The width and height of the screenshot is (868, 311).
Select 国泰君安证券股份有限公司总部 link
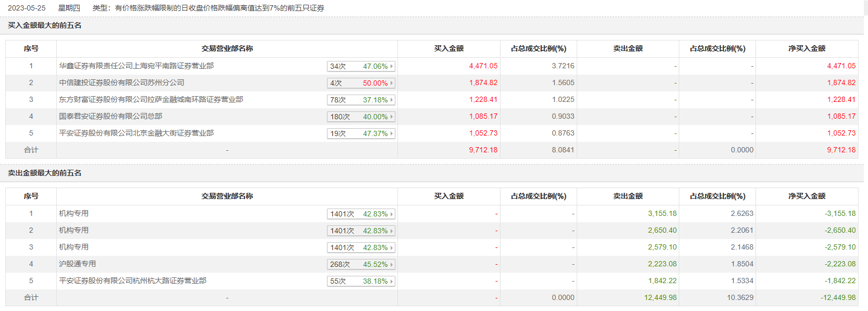click(110, 116)
